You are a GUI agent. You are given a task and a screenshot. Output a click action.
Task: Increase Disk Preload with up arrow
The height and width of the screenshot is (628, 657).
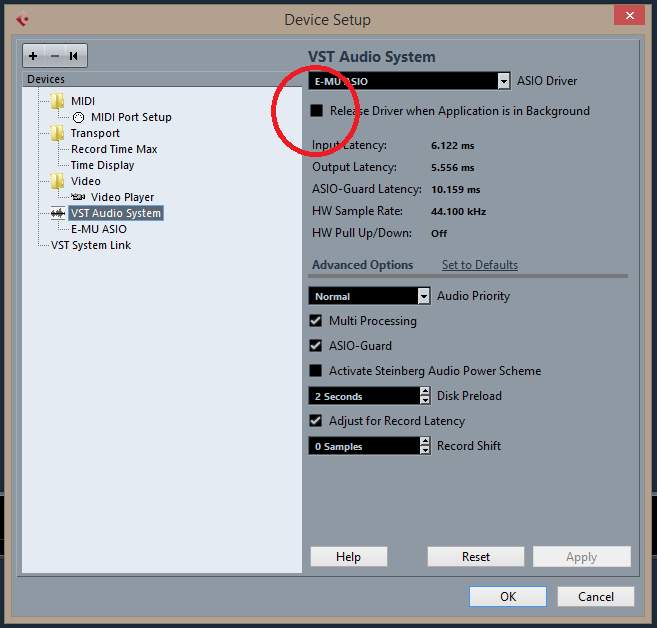click(425, 391)
